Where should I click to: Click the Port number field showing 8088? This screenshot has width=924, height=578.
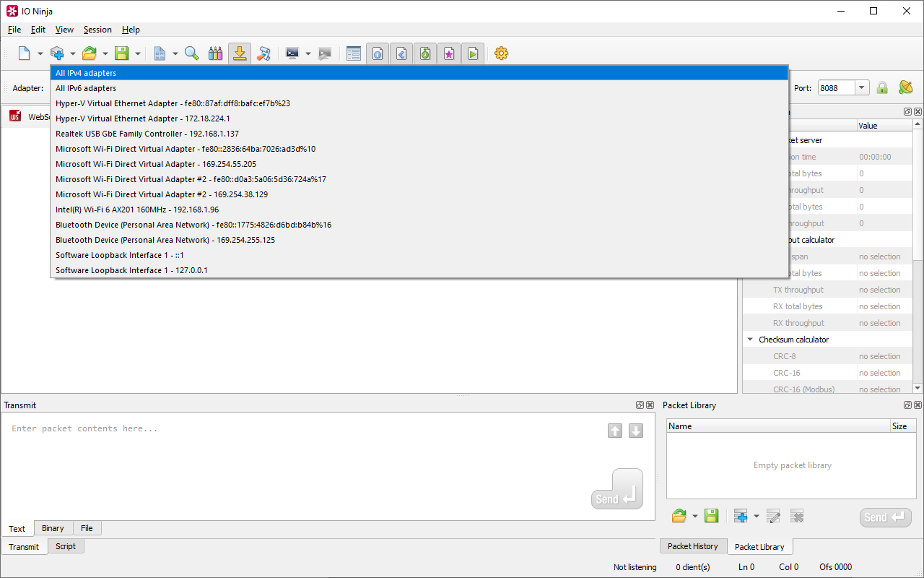[x=837, y=87]
